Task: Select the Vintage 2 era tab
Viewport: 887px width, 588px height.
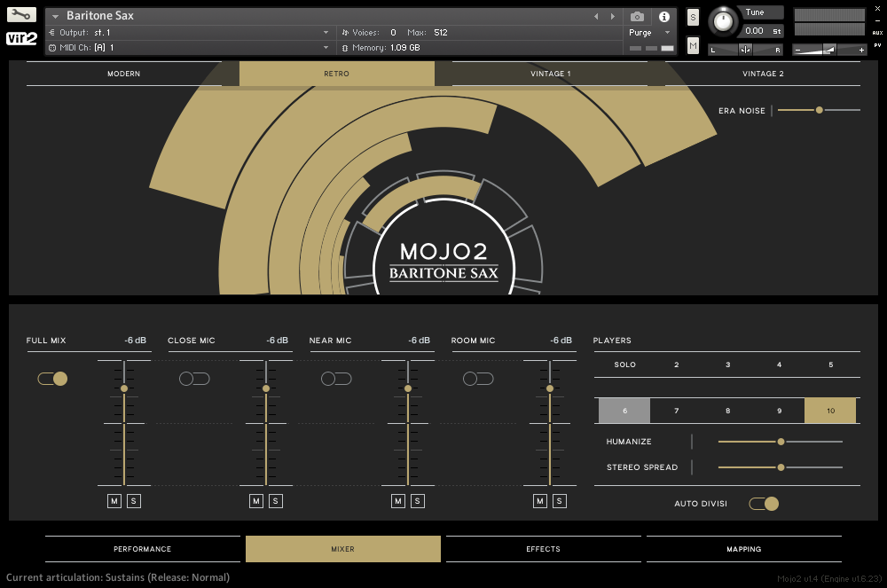Action: (x=763, y=74)
